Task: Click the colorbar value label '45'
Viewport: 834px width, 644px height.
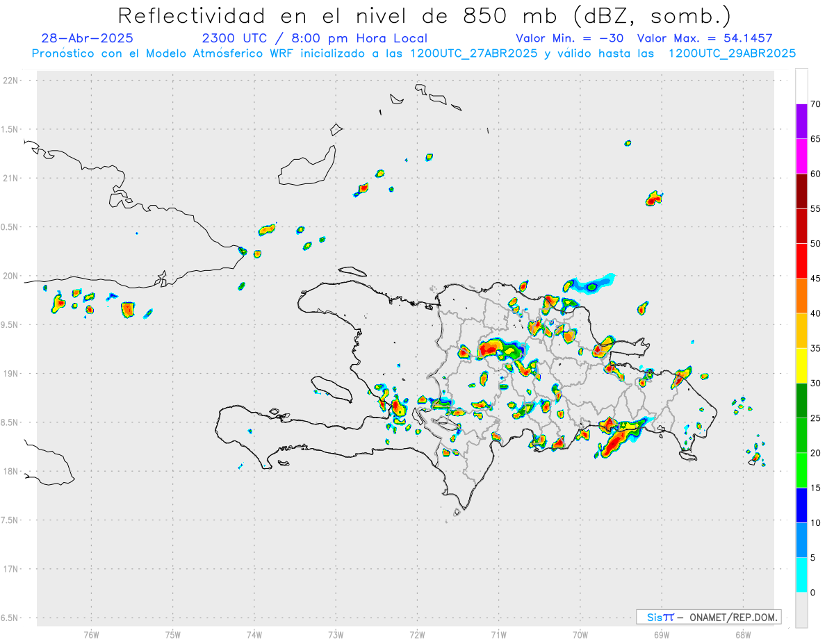Action: [816, 279]
